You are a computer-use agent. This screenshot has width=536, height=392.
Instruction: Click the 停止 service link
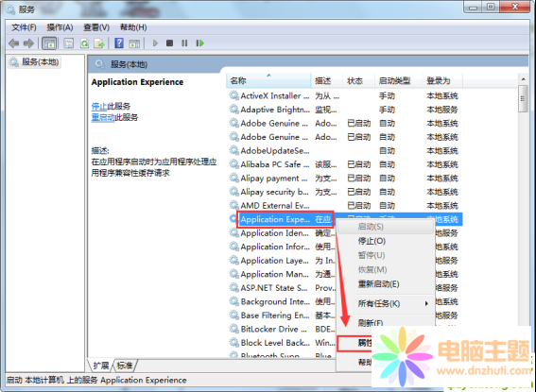coord(99,106)
